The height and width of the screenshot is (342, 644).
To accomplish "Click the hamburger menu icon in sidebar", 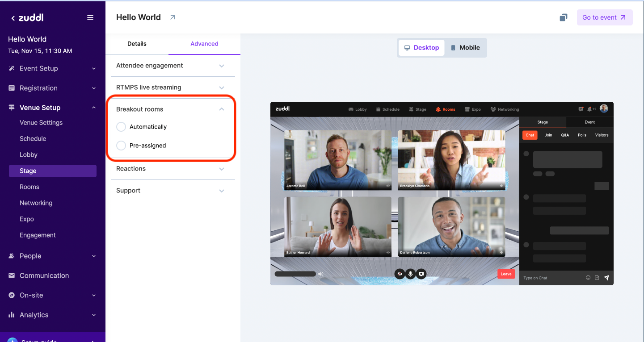I will pos(90,17).
